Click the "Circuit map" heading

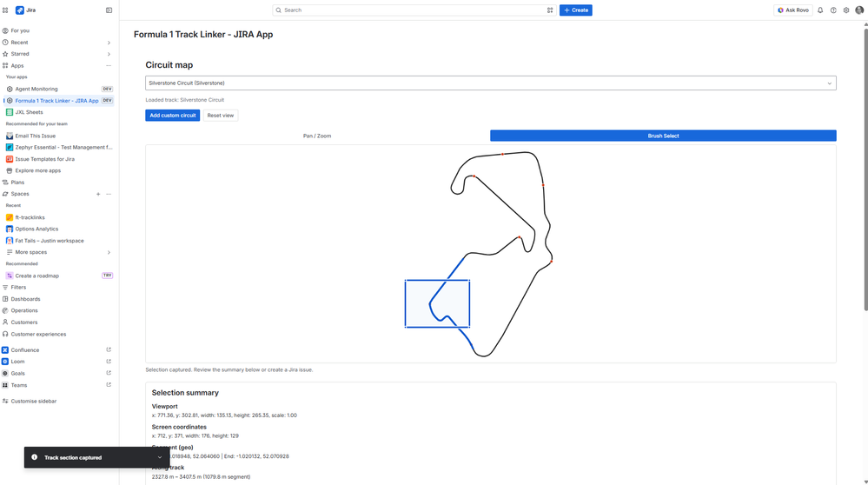point(169,65)
